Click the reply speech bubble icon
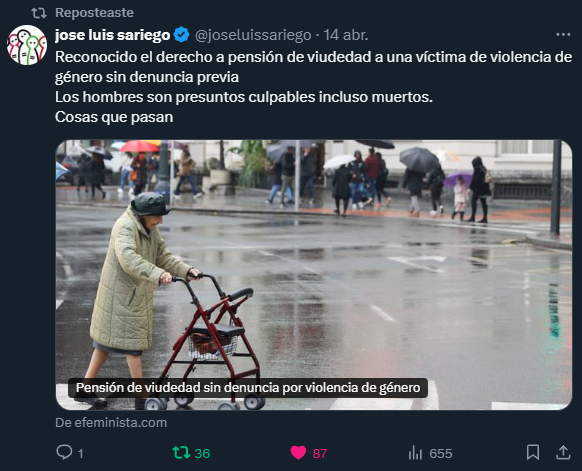582x471 pixels. point(64,452)
